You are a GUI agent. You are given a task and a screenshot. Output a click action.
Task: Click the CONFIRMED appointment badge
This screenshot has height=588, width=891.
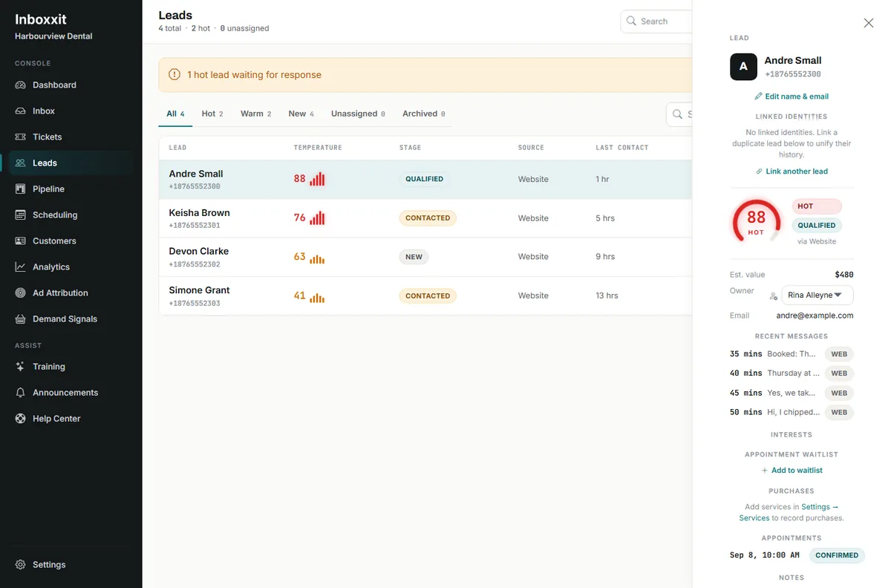[x=837, y=555]
